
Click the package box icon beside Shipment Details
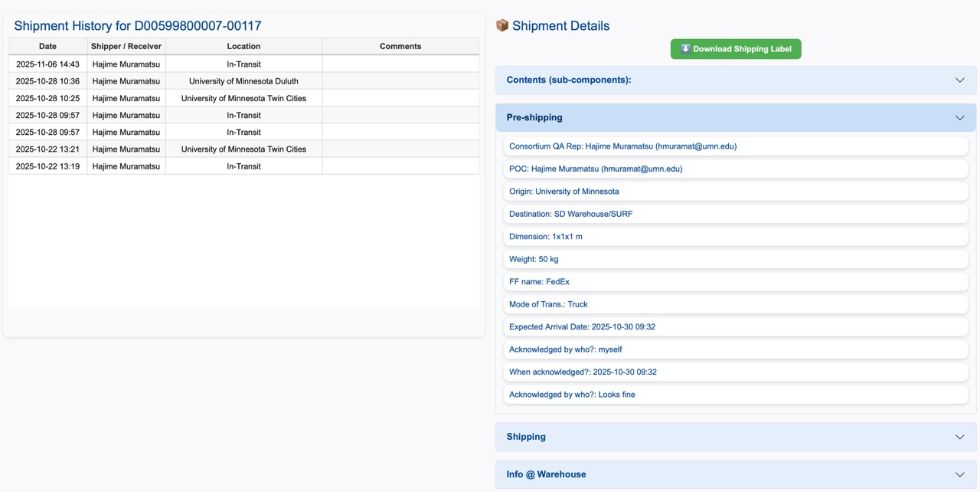[502, 25]
